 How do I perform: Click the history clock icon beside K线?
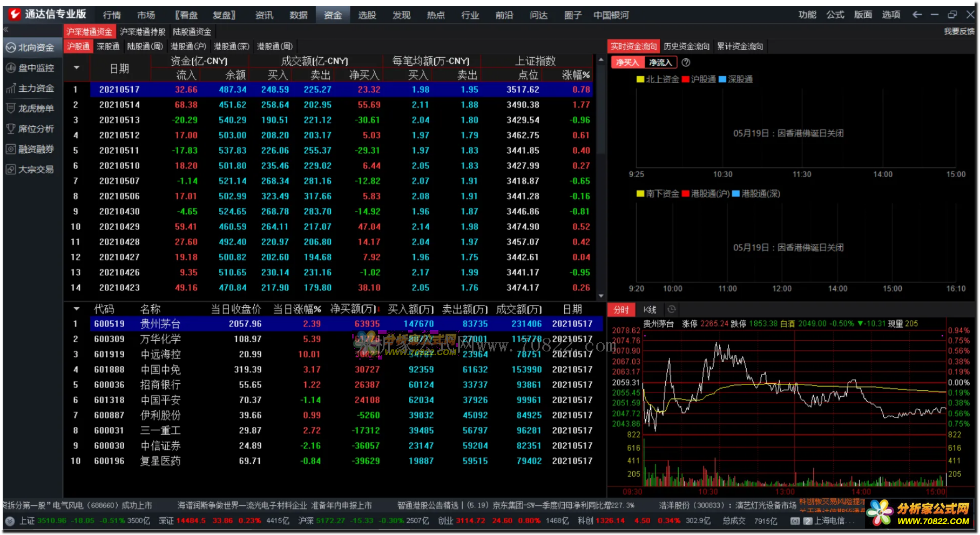672,309
